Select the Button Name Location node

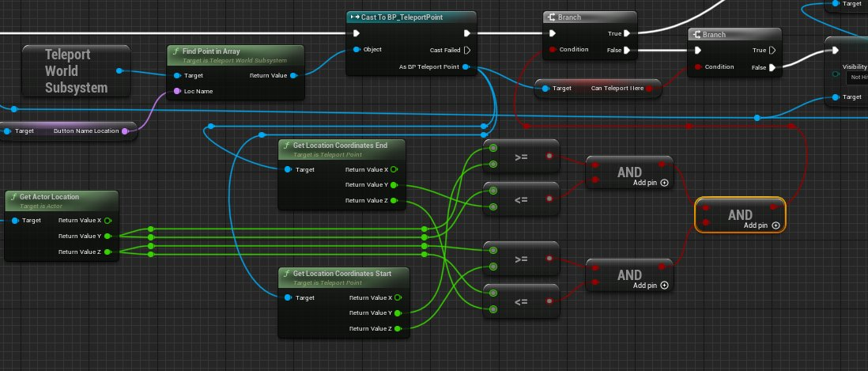click(67, 131)
